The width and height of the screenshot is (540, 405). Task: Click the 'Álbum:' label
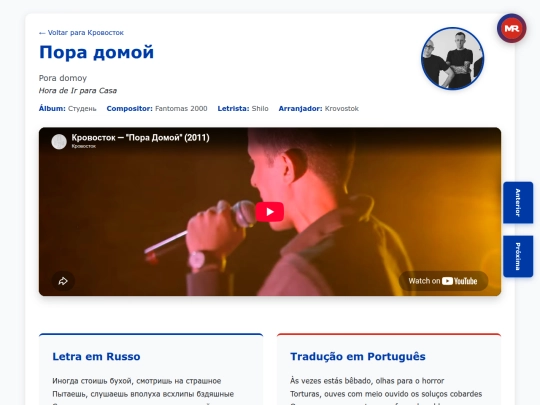52,108
